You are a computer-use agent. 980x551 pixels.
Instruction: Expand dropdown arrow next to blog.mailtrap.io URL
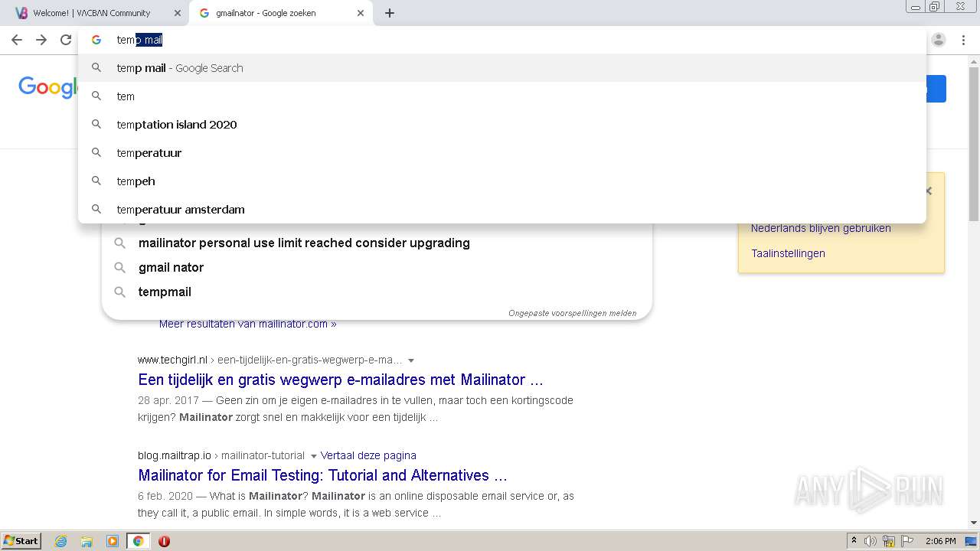313,456
